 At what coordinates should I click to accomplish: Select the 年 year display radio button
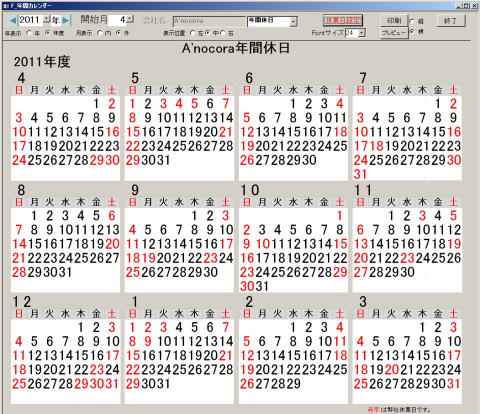(29, 33)
